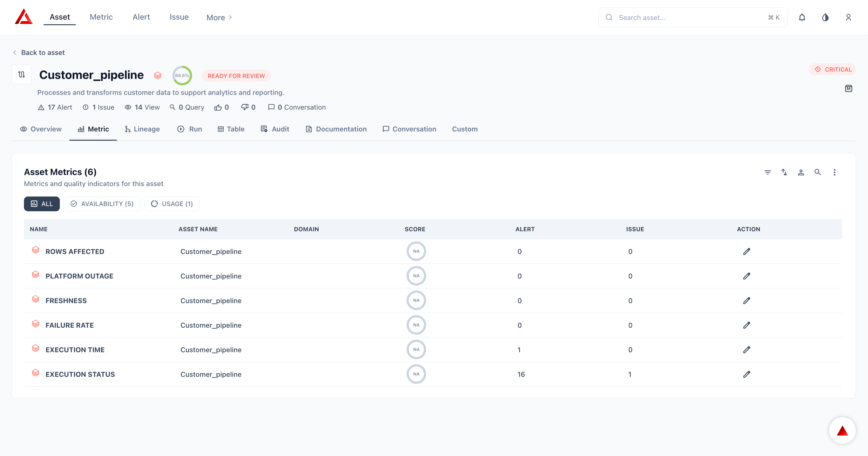Screen dimensions: 868x456
Task: Click the CRITICAL priority badge
Action: (833, 69)
